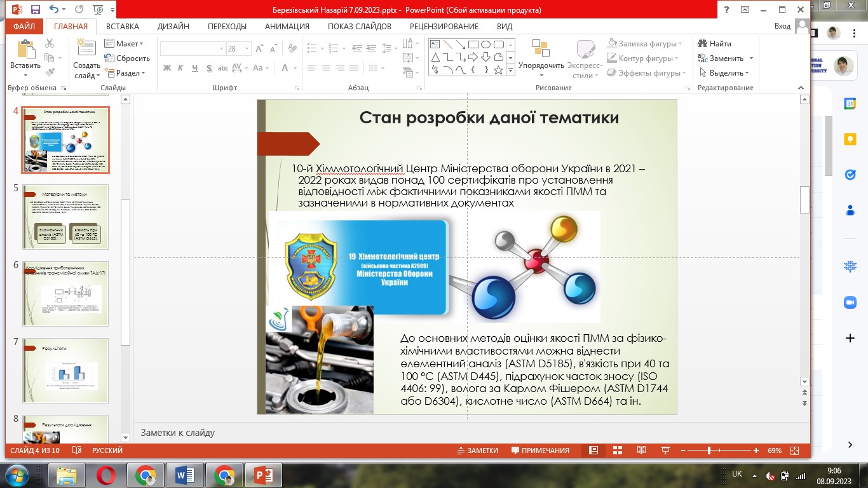Click the Cut scissors icon

coord(50,43)
